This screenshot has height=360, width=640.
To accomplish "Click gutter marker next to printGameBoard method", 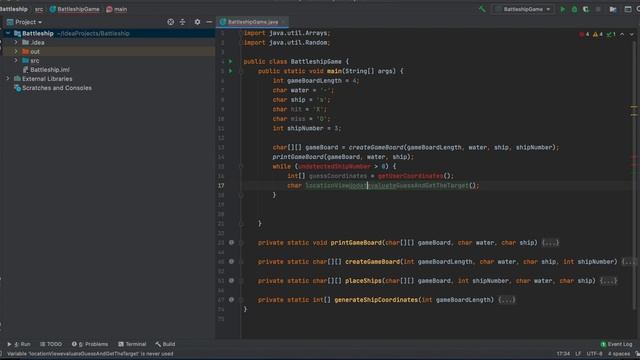I will click(231, 242).
